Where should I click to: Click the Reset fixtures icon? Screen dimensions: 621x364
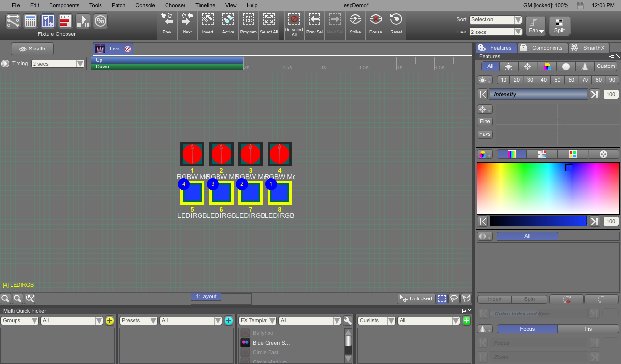[396, 20]
